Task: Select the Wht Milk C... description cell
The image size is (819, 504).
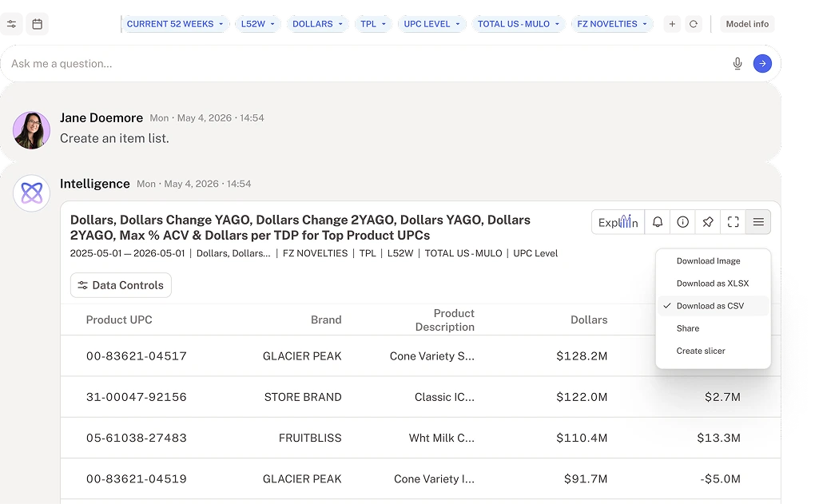Action: [441, 438]
